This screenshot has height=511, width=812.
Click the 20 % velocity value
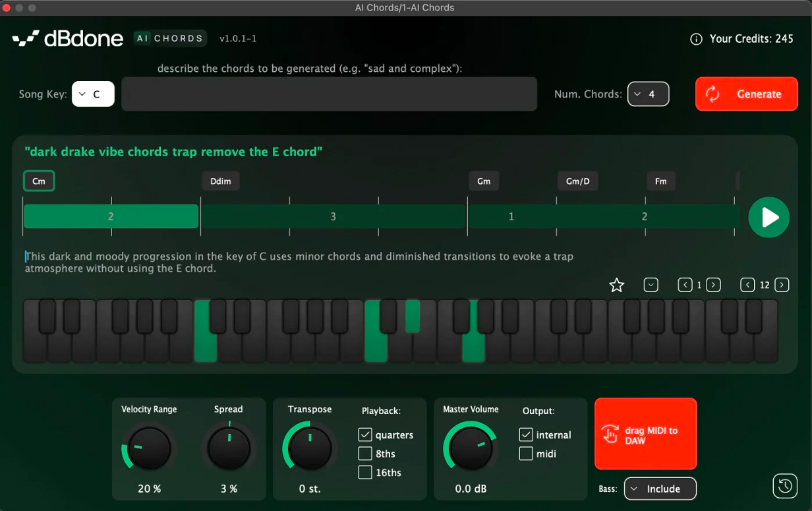tap(149, 489)
